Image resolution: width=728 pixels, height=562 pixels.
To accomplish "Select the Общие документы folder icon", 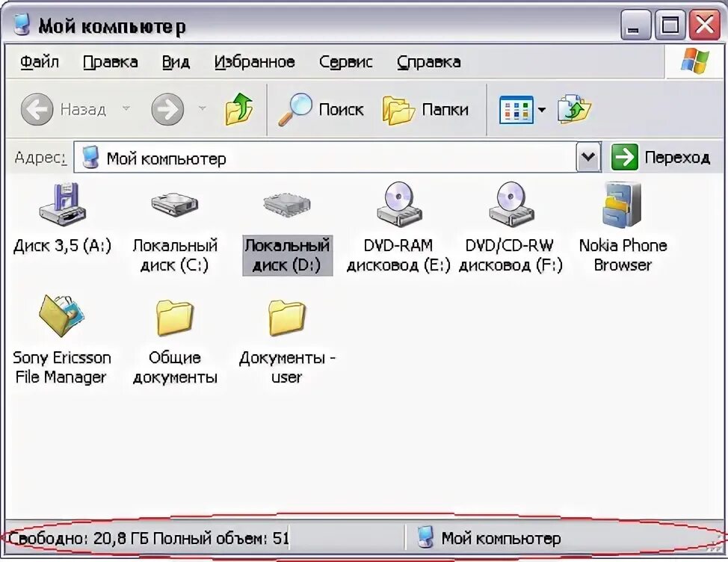I will coord(175,318).
